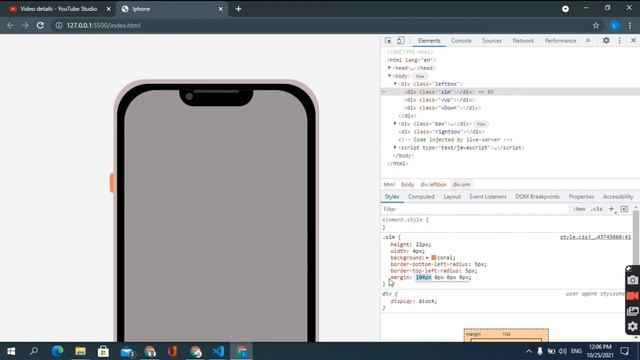Open a new browser tab
This screenshot has height=360, width=640.
238,9
